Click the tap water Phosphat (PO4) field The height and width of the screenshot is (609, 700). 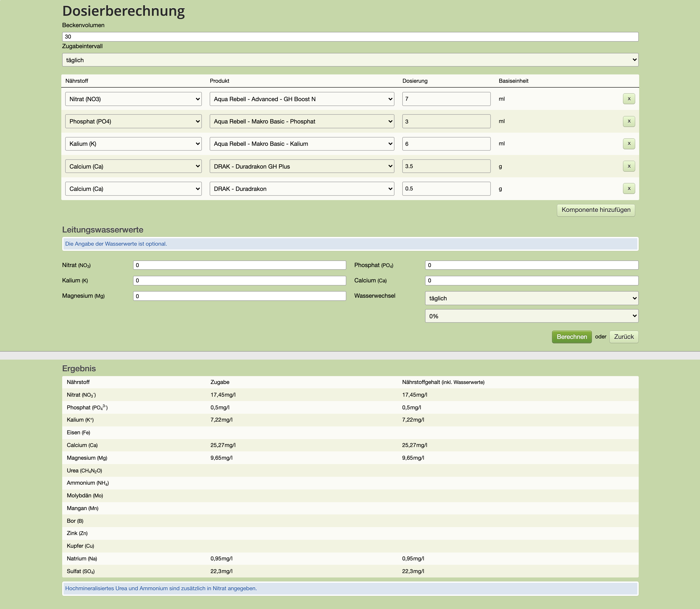(x=531, y=265)
